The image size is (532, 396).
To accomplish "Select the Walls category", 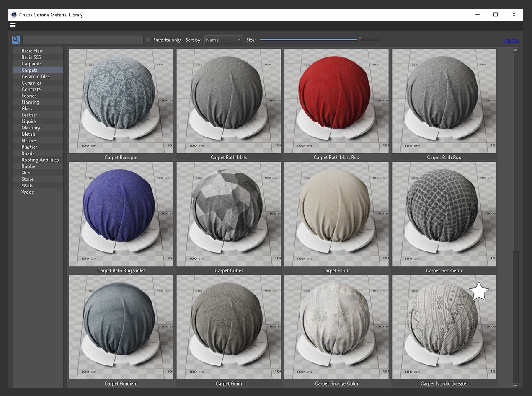I will click(38, 186).
